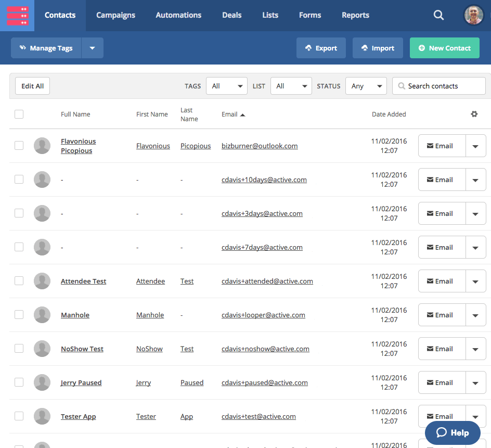This screenshot has width=491, height=448.
Task: Expand the Manage Tags dropdown arrow
Action: (92, 48)
